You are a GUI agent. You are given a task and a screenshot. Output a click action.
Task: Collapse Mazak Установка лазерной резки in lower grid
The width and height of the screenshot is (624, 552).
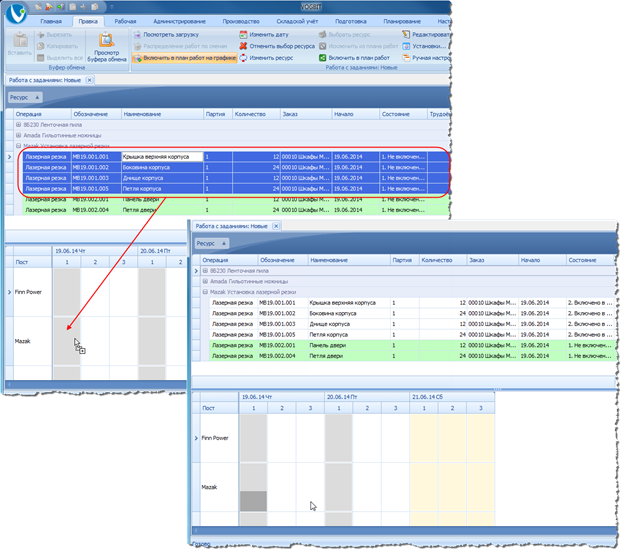tap(205, 291)
